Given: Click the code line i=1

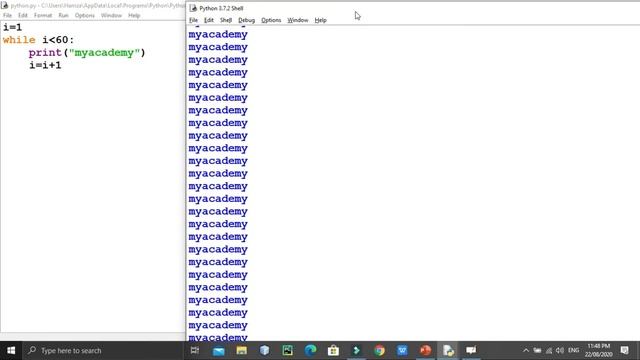Looking at the screenshot, I should (12, 27).
